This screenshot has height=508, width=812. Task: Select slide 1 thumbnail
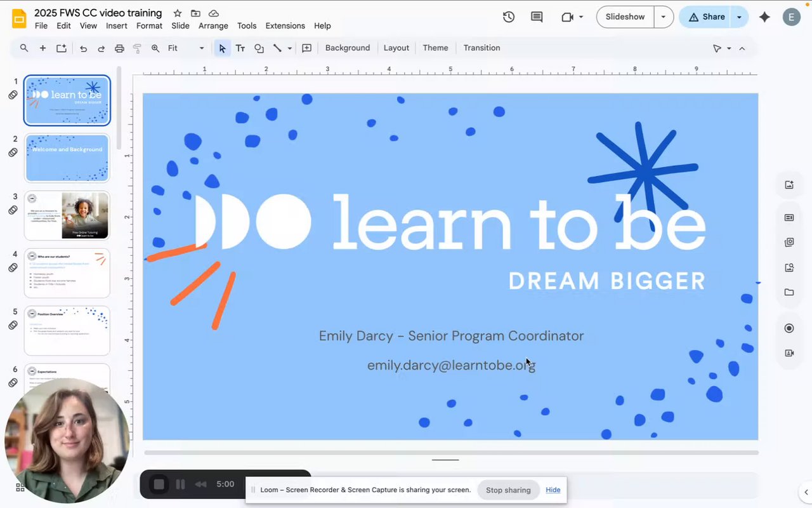(x=67, y=100)
